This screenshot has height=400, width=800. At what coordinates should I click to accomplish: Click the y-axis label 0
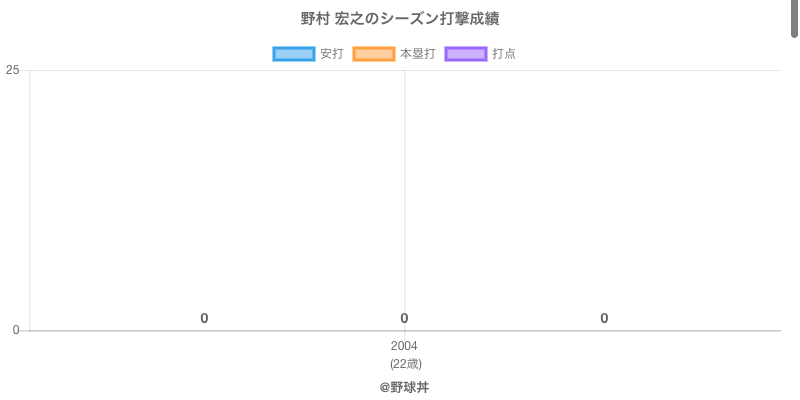pos(15,330)
